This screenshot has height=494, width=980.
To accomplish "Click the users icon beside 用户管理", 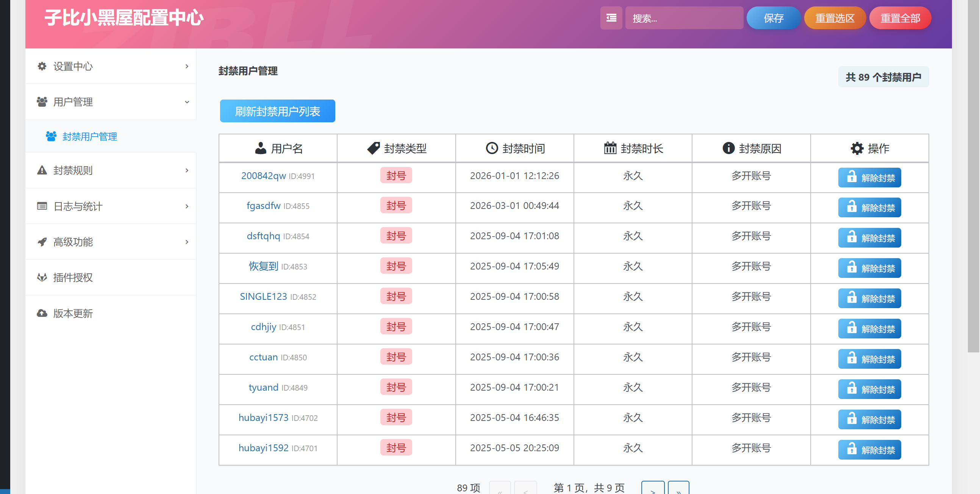I will [42, 101].
